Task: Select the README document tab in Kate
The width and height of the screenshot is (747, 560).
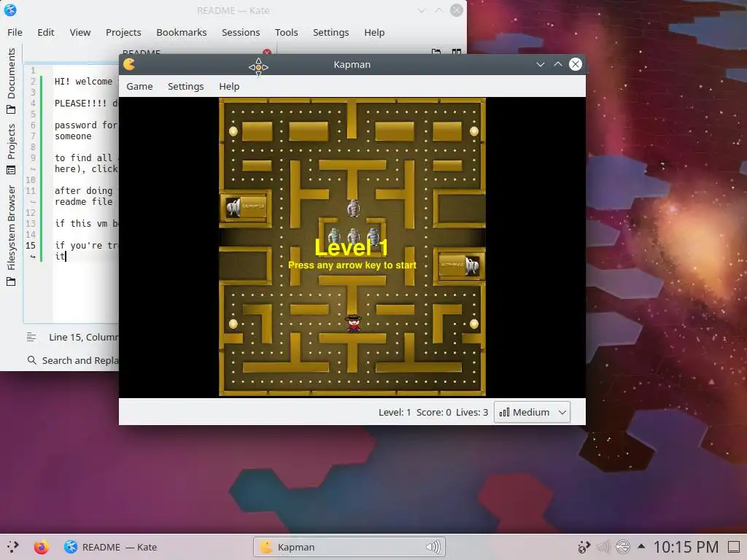Action: pos(142,52)
